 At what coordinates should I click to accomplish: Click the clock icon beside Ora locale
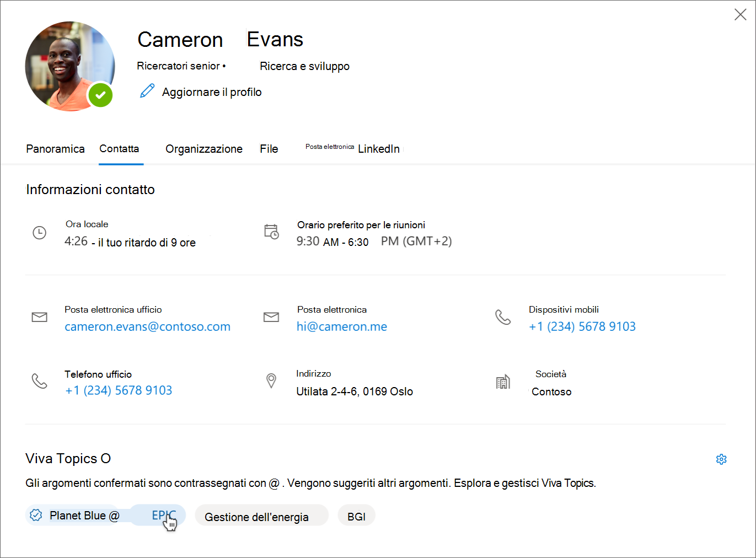click(x=40, y=233)
